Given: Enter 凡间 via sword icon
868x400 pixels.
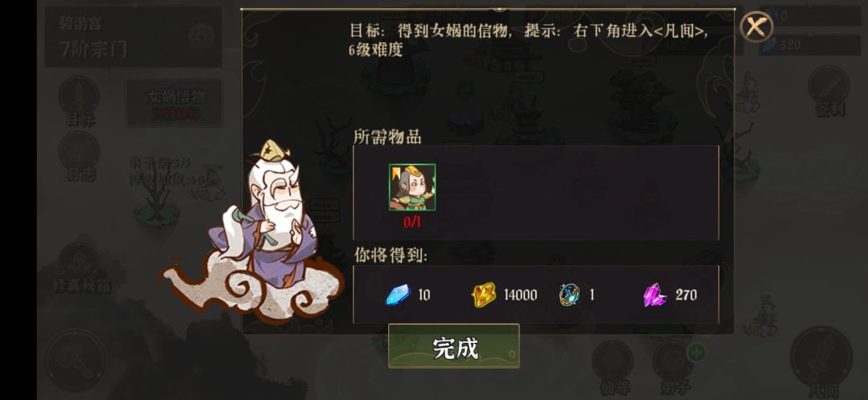Looking at the screenshot, I should (x=821, y=361).
